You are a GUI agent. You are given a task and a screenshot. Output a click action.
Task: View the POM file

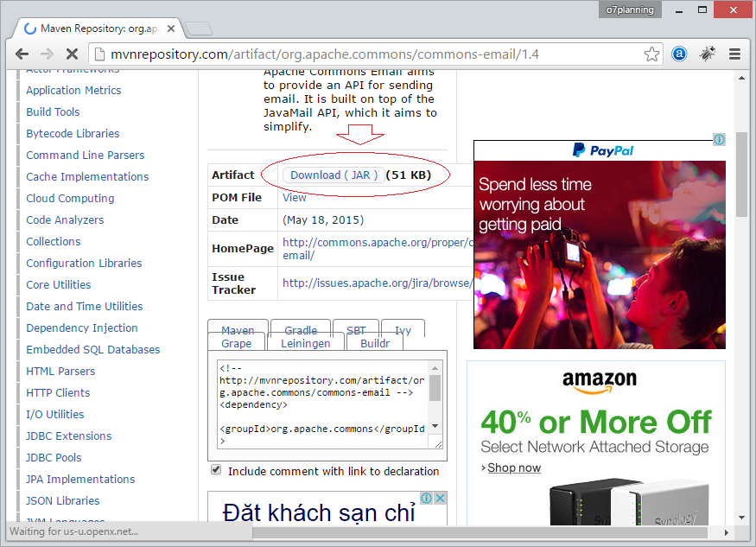click(294, 197)
